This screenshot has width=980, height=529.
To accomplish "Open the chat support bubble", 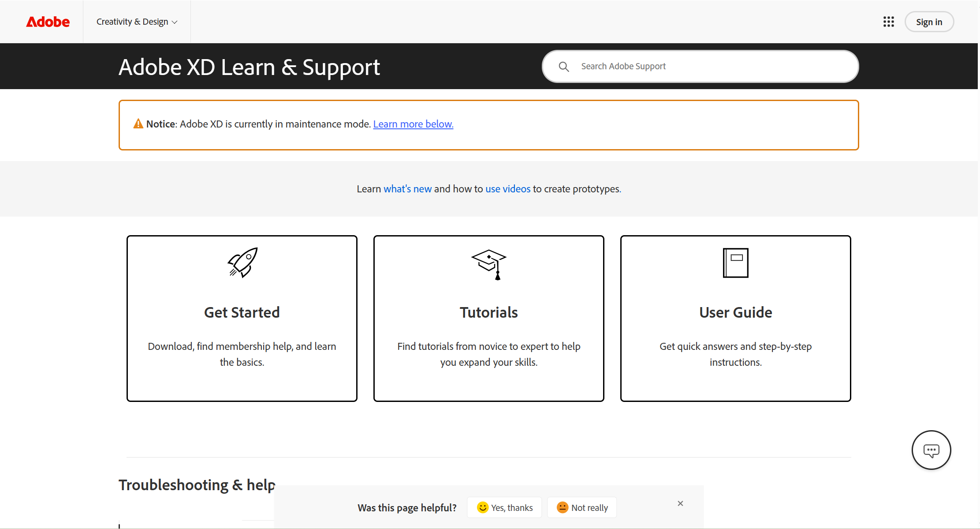I will click(931, 450).
